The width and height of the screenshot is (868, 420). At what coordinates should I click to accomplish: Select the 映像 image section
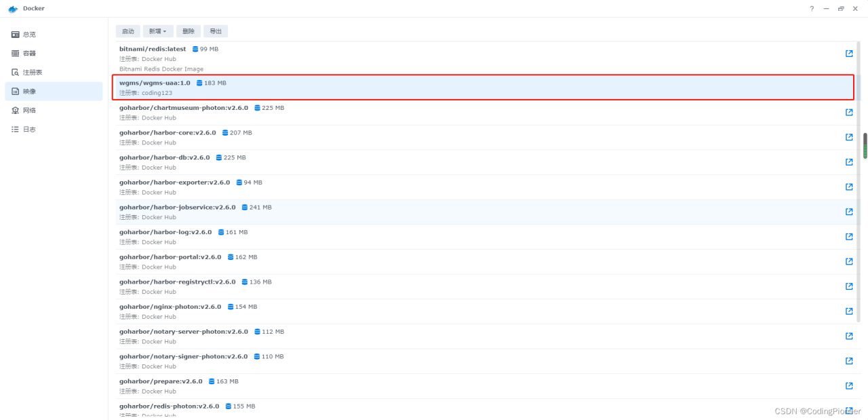coord(54,91)
